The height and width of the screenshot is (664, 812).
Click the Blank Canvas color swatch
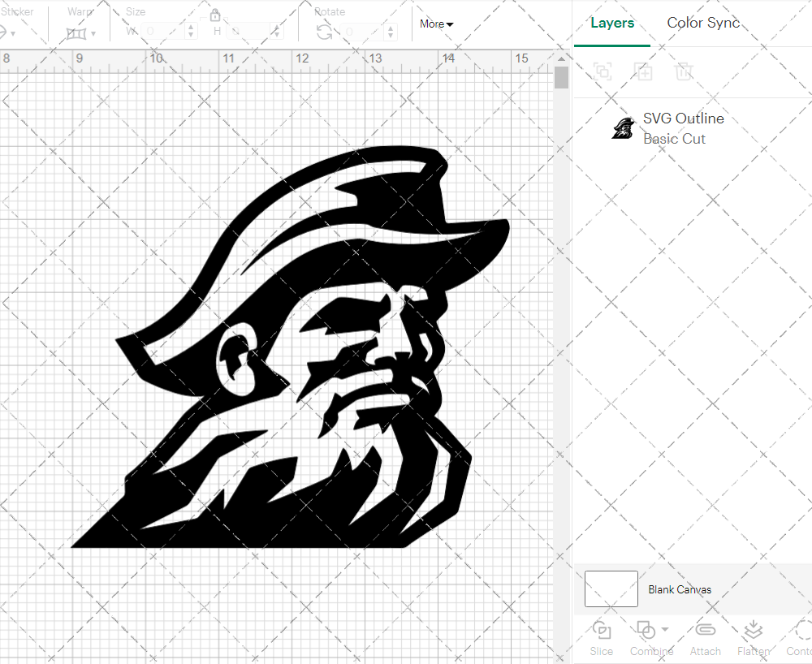pyautogui.click(x=611, y=589)
